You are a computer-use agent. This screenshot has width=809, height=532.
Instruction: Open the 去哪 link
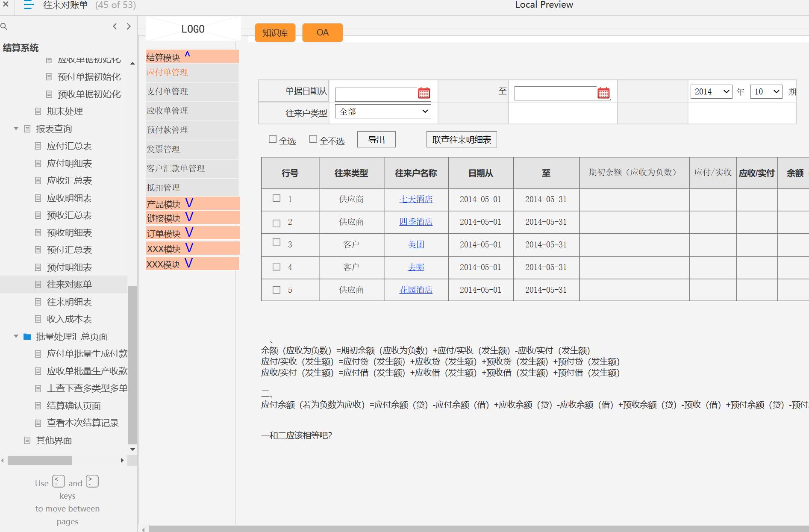point(416,267)
